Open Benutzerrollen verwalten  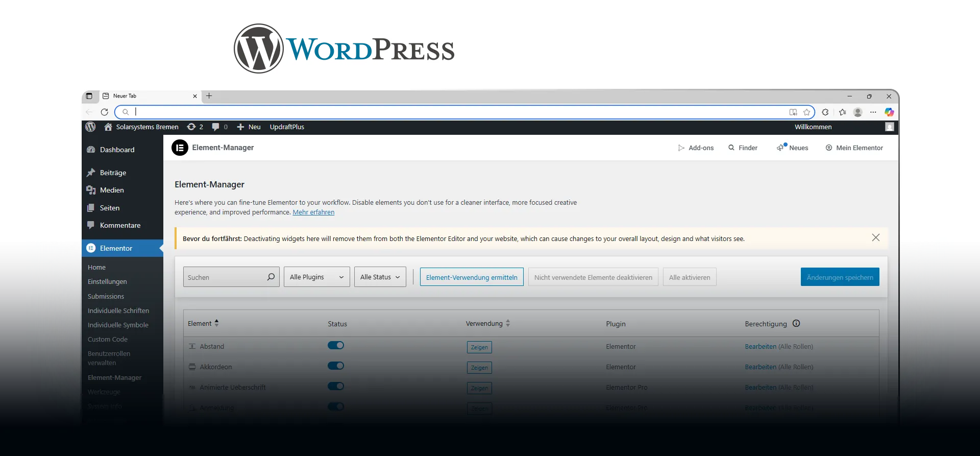(x=109, y=358)
